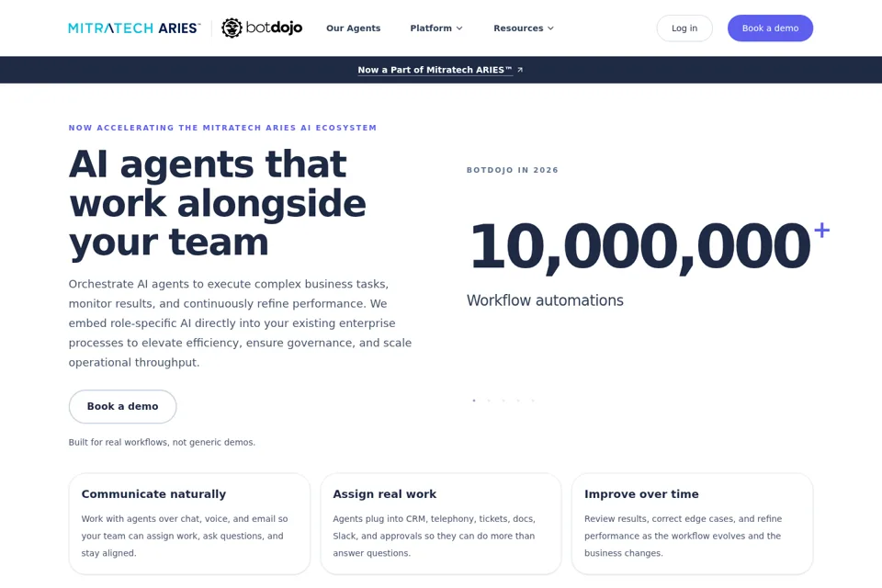Expand the Platform dropdown menu
The image size is (882, 588).
click(x=435, y=28)
